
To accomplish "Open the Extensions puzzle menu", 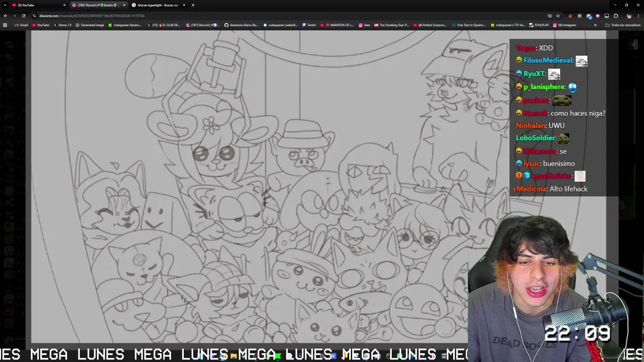I will point(616,16).
